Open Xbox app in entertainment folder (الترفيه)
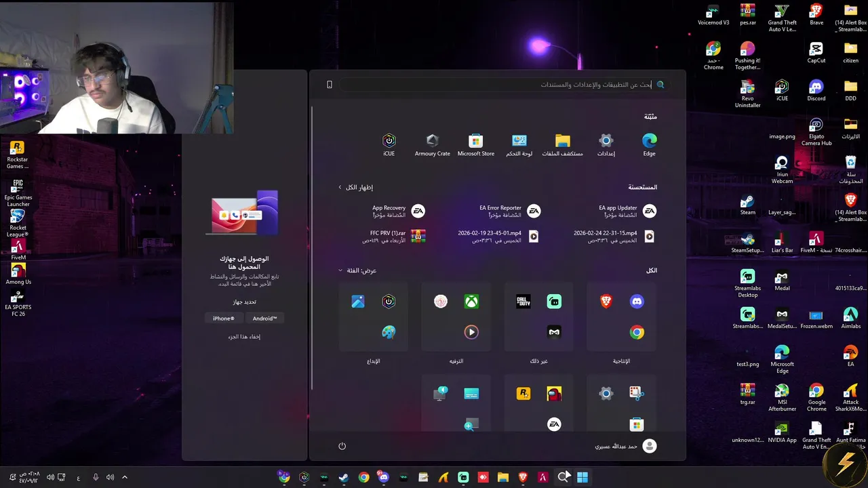The width and height of the screenshot is (868, 488). pyautogui.click(x=471, y=302)
